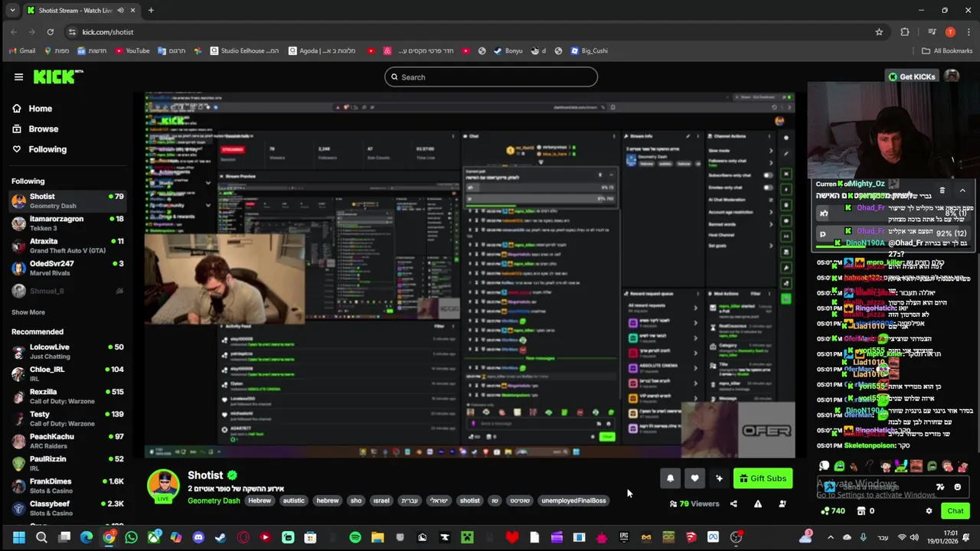Reload the Kick page

51,32
